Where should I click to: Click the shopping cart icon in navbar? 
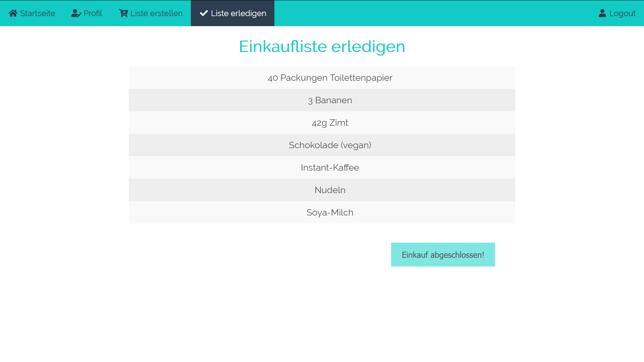(x=123, y=13)
